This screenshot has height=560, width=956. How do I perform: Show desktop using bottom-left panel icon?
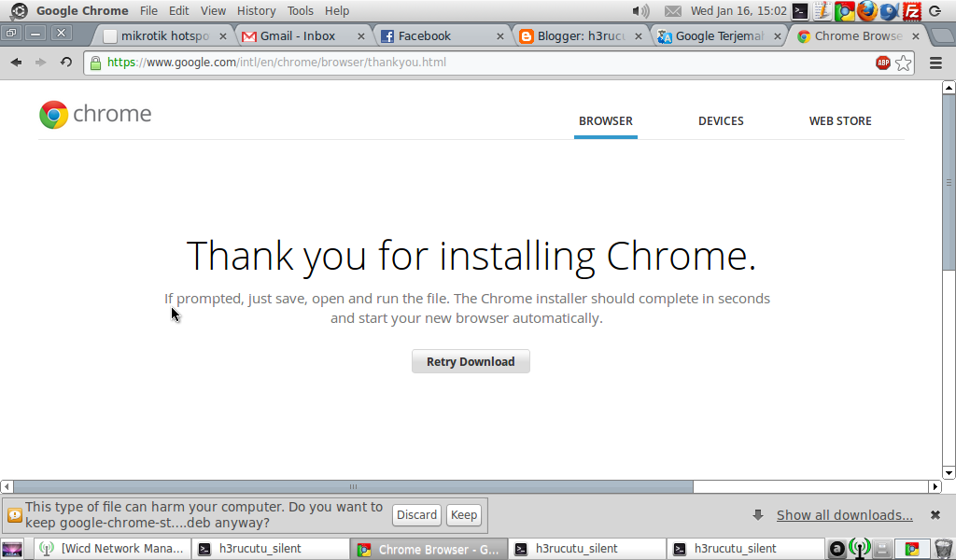[12, 549]
